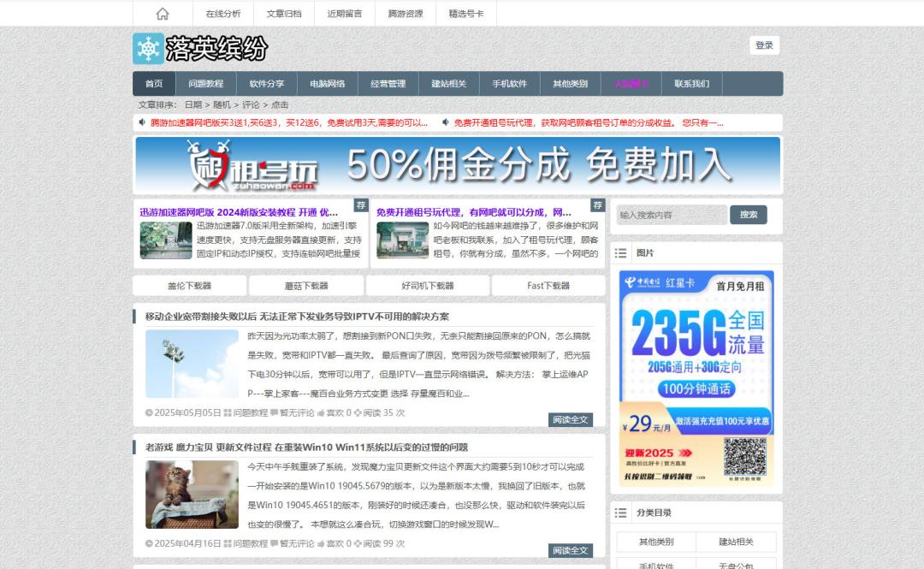Open the 腾游加速器网吧版 scrolling notice
The width and height of the screenshot is (924, 569).
289,122
